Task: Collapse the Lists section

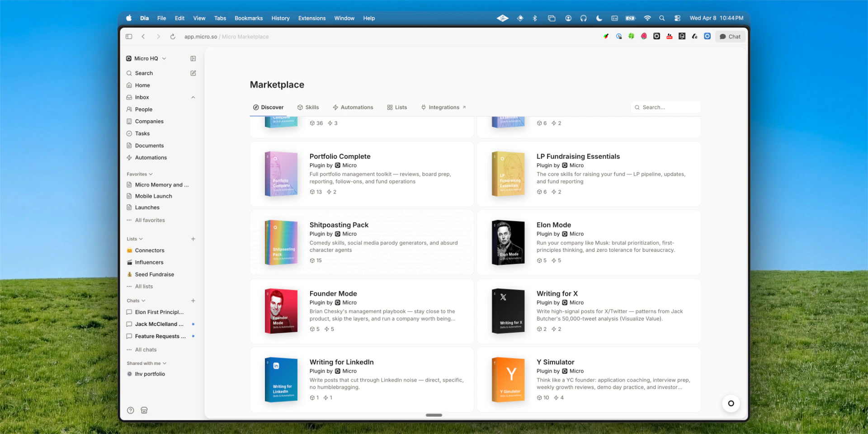Action: [135, 239]
